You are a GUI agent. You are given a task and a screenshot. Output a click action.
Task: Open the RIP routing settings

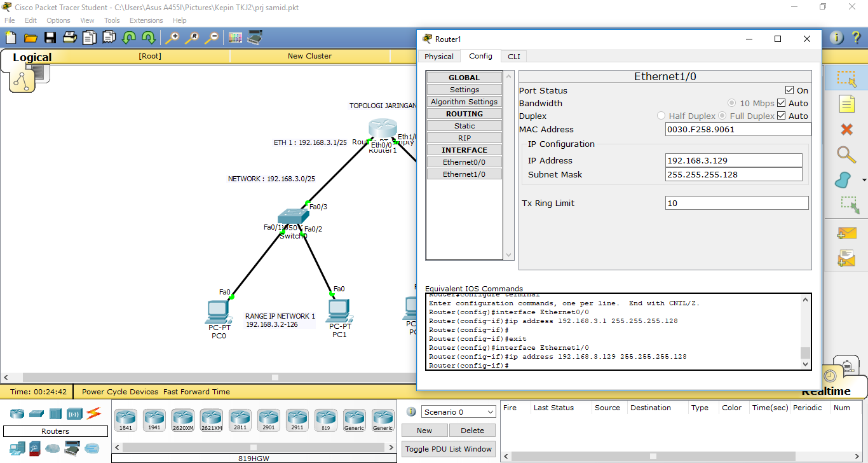coord(465,138)
